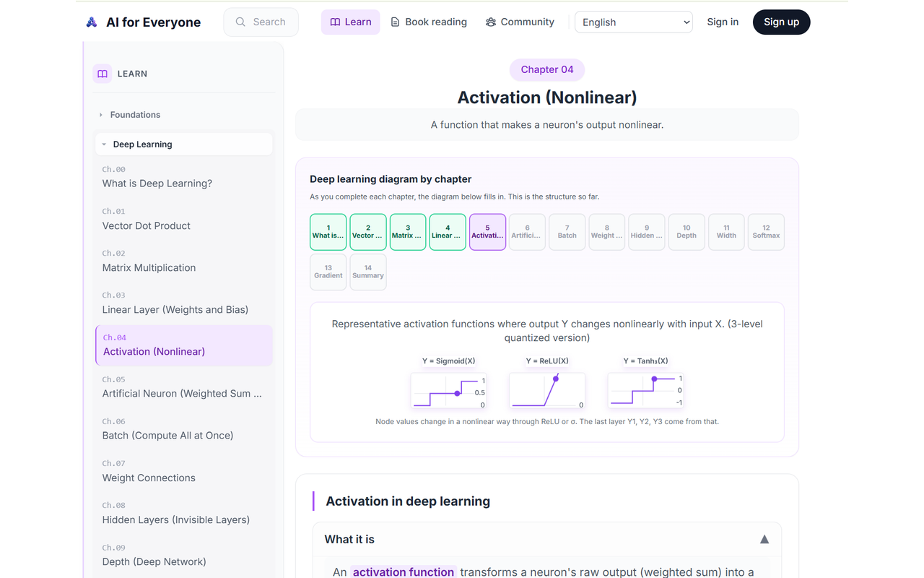Viewport: 924px width, 578px height.
Task: Focus the Search input field
Action: pyautogui.click(x=261, y=22)
